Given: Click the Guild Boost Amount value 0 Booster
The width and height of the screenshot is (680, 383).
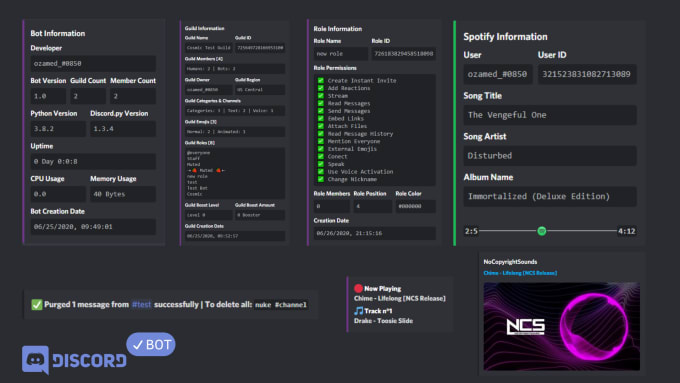Looking at the screenshot, I should (x=260, y=215).
